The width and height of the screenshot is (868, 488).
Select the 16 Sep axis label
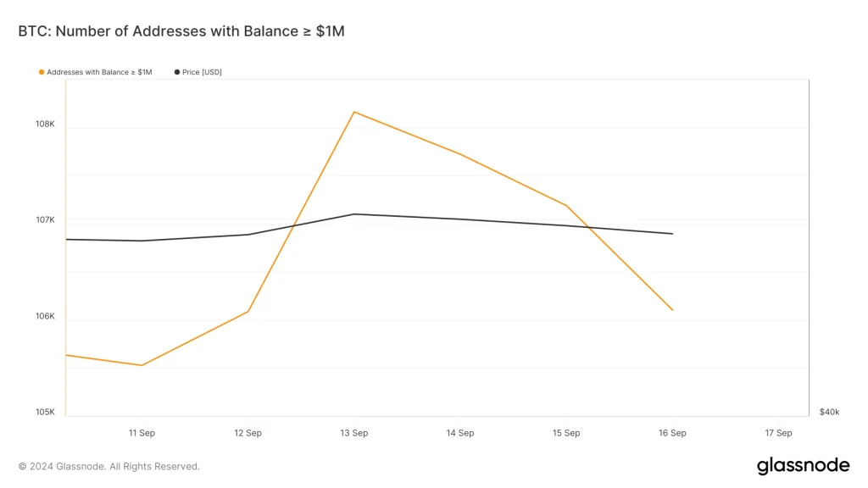[672, 433]
